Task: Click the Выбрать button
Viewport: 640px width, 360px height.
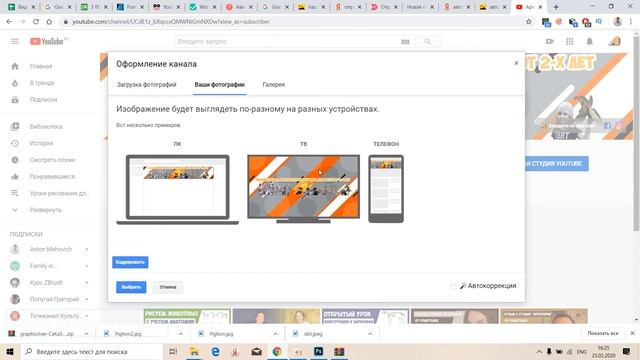Action: point(131,287)
